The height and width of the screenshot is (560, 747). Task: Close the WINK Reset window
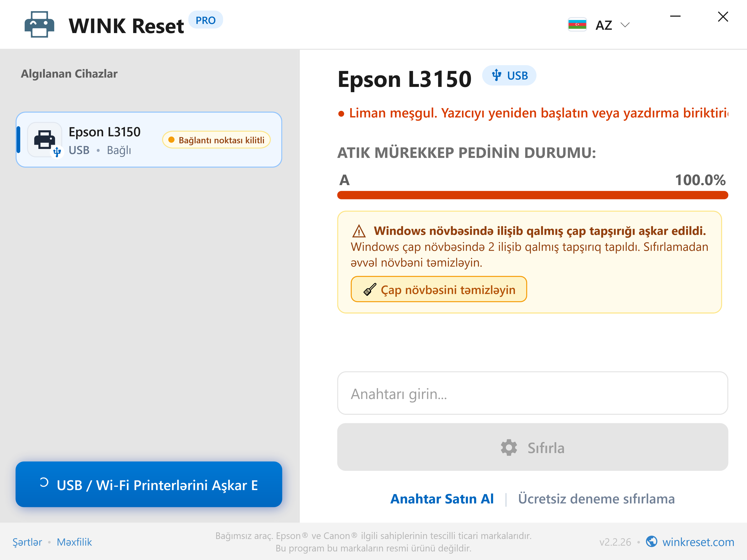coord(723,16)
